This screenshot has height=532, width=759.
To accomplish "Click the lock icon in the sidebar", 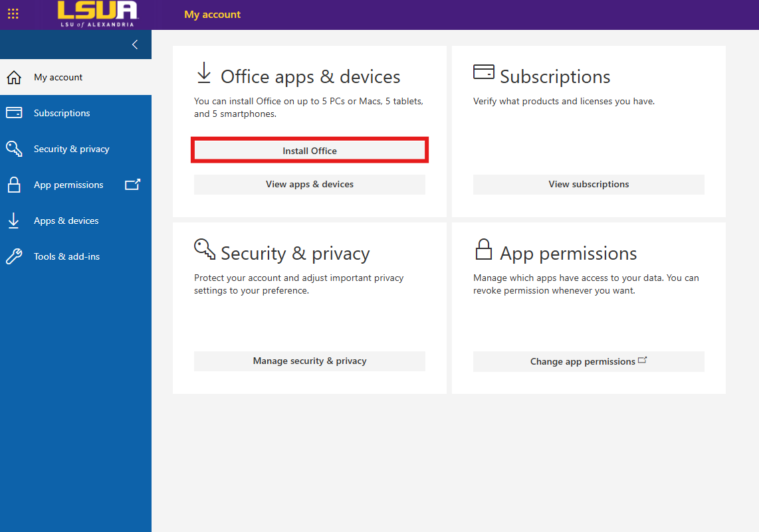I will coord(14,185).
